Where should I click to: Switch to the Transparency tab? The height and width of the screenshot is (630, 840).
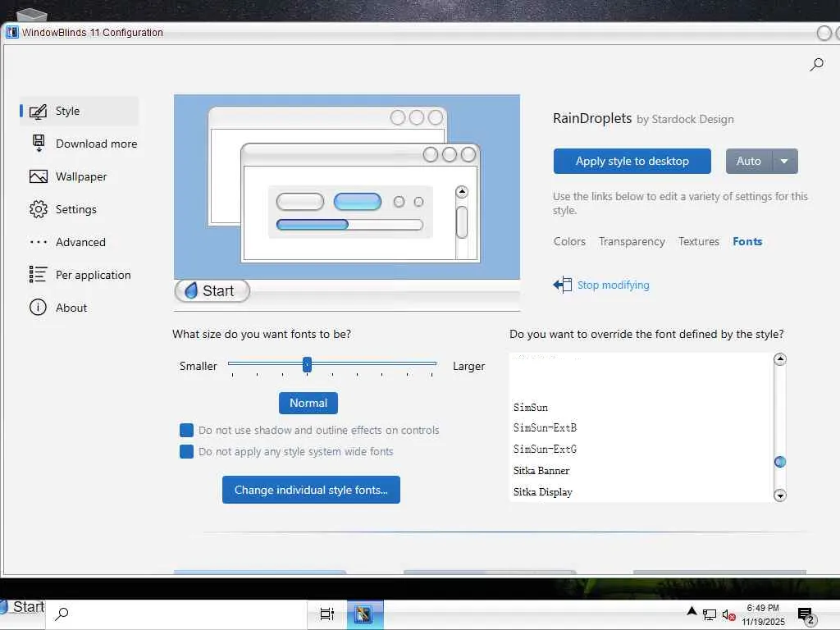point(632,242)
